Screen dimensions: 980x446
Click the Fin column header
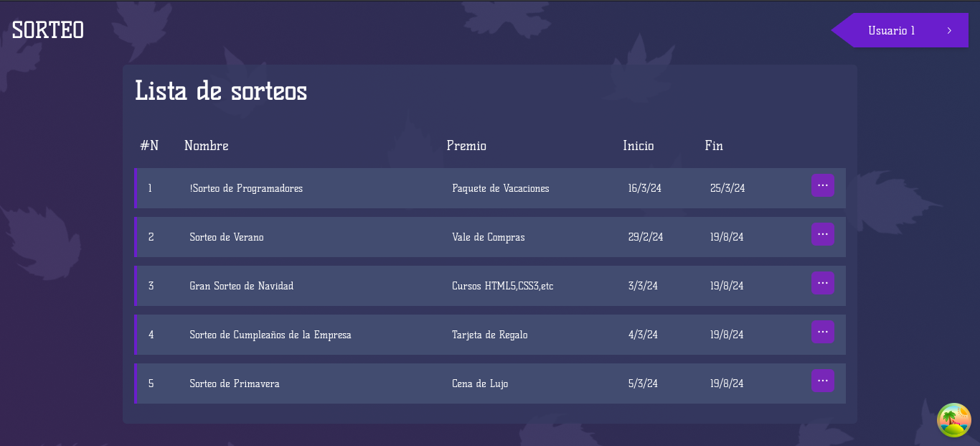714,146
